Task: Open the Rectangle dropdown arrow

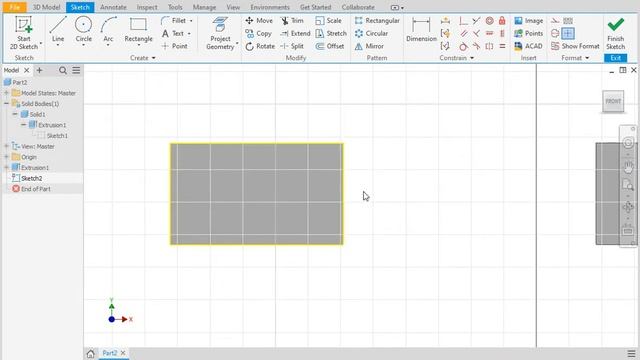Action: [138, 45]
